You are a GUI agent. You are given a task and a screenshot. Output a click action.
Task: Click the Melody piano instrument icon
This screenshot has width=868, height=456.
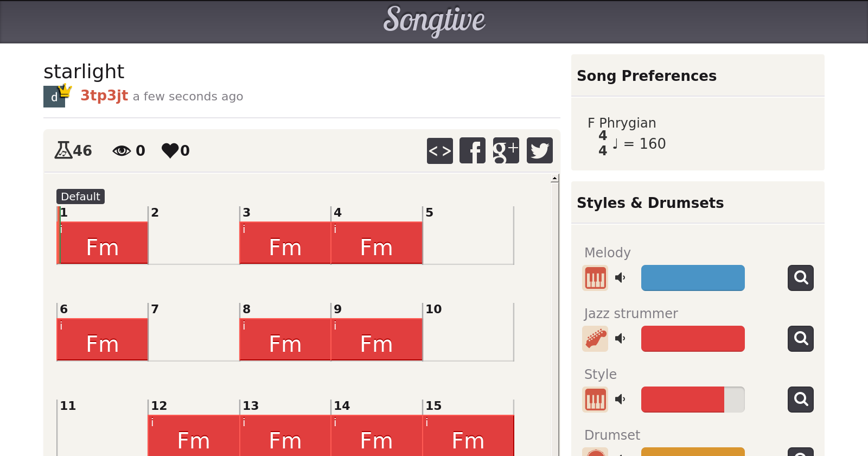point(595,278)
